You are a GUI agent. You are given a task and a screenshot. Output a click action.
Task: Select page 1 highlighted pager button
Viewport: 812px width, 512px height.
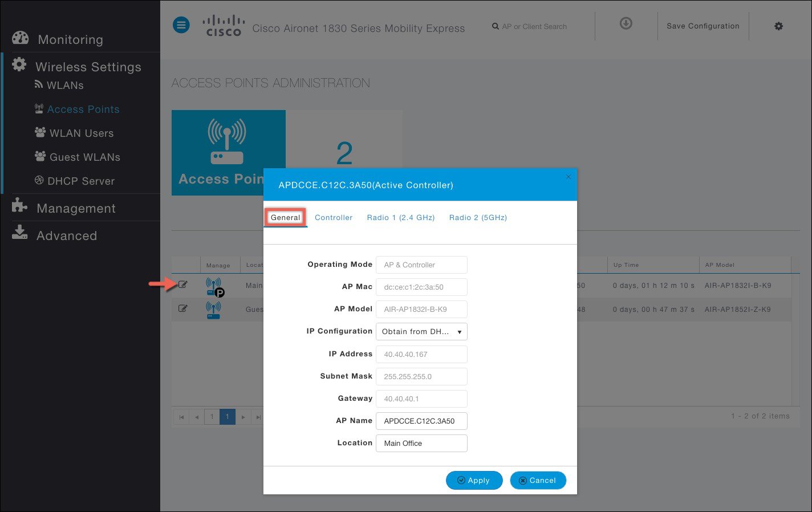[227, 417]
